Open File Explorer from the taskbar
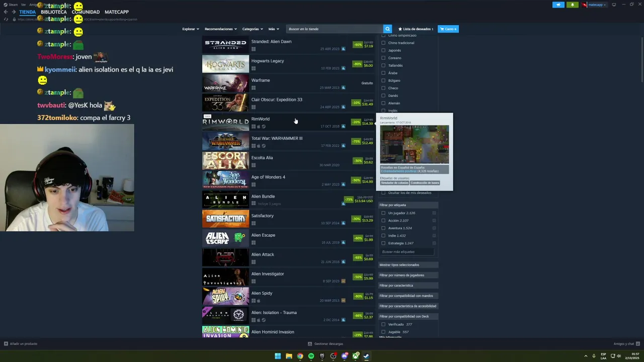Image resolution: width=644 pixels, height=362 pixels. (x=289, y=356)
